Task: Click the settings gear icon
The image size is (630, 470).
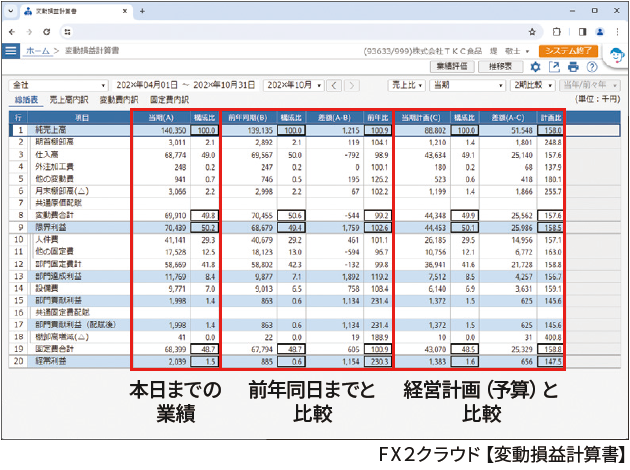Action: click(x=535, y=67)
